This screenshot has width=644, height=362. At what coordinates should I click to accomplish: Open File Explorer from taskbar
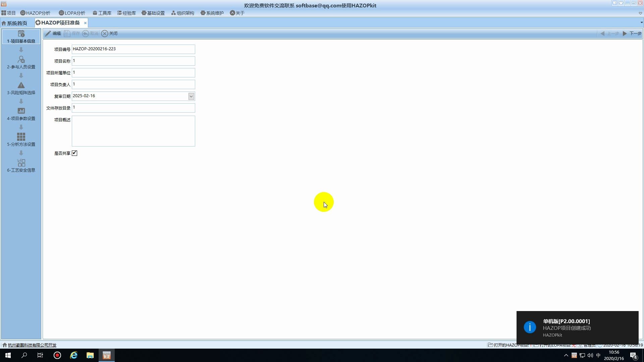90,355
